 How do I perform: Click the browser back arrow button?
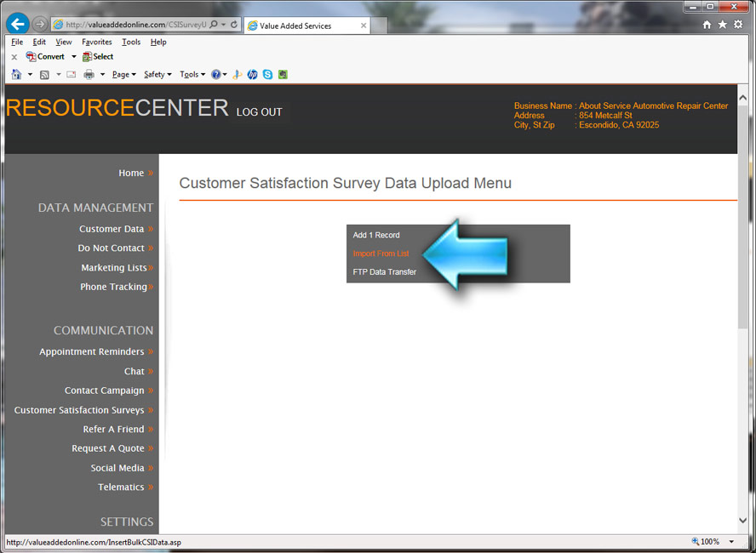point(18,25)
